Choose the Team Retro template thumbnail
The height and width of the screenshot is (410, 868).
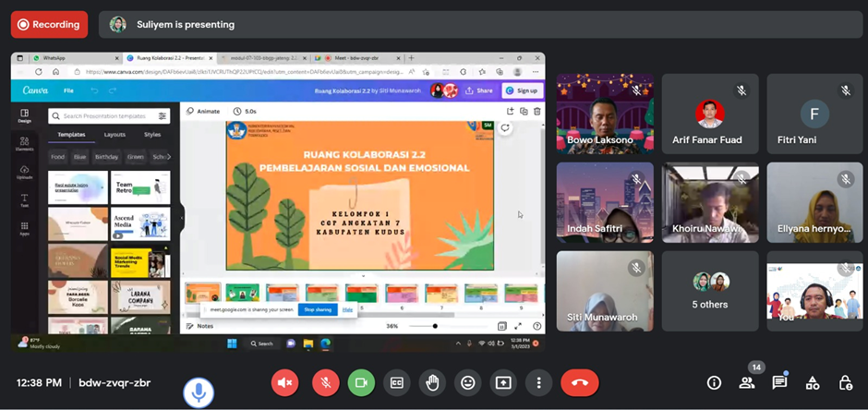pos(140,187)
